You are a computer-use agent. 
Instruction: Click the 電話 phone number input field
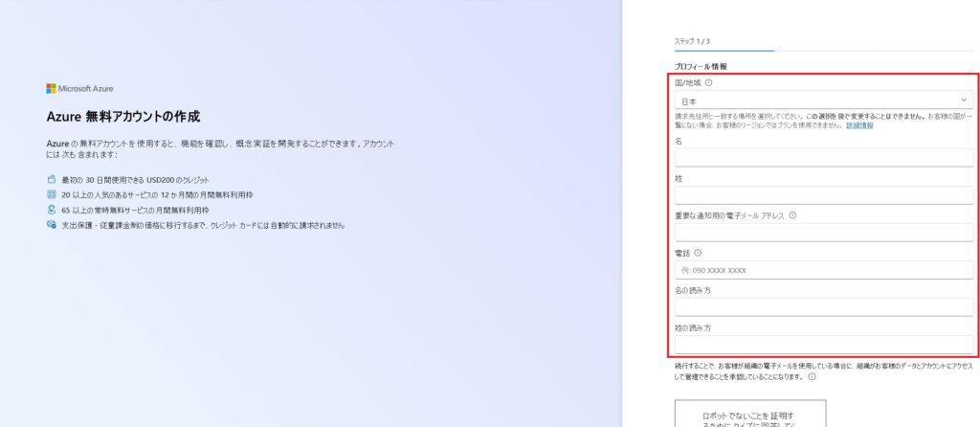[x=823, y=270]
